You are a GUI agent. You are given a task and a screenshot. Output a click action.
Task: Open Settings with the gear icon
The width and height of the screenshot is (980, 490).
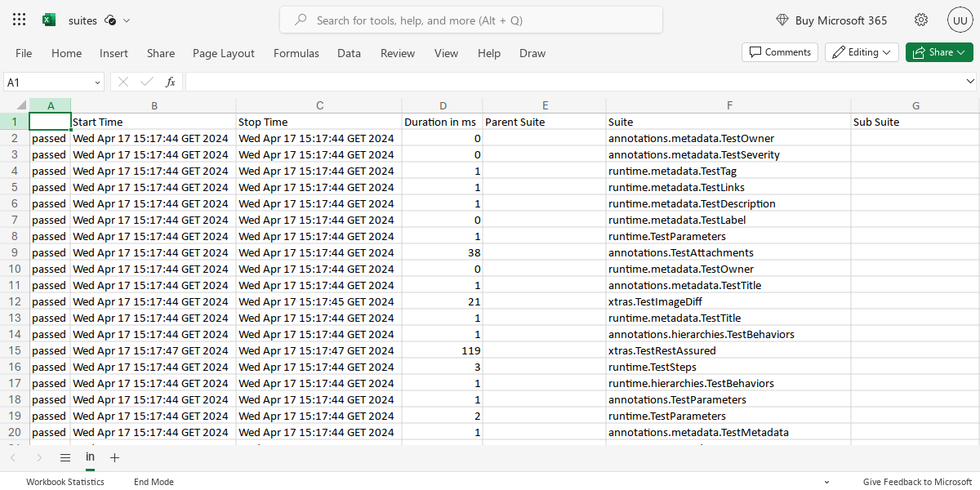pyautogui.click(x=921, y=20)
